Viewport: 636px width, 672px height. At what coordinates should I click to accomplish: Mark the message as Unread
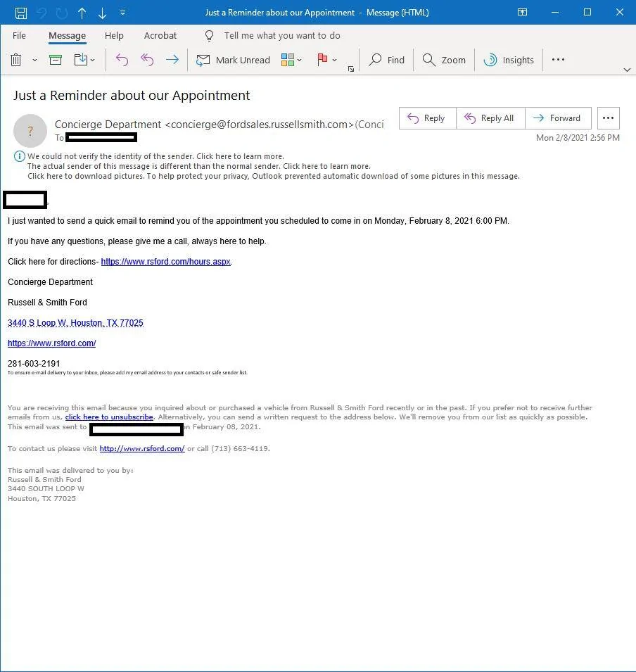coord(233,60)
